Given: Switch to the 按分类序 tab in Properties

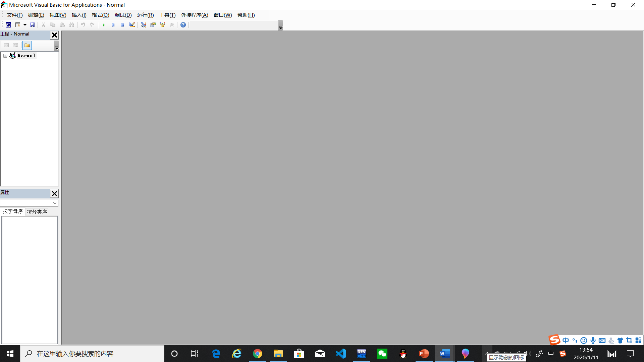Looking at the screenshot, I should 37,212.
